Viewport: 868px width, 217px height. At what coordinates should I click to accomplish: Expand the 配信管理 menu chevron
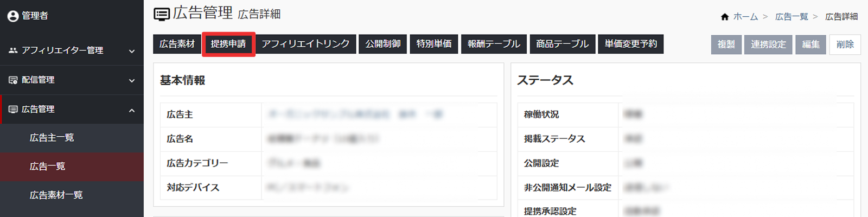132,81
